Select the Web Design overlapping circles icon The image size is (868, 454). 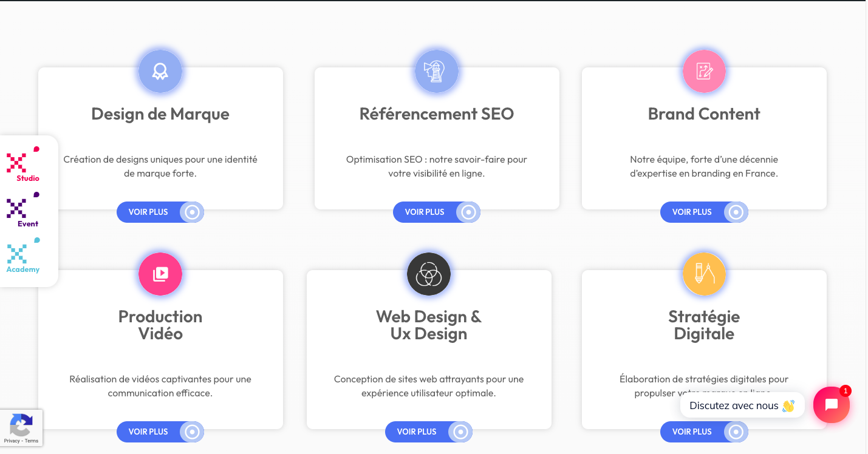click(428, 274)
